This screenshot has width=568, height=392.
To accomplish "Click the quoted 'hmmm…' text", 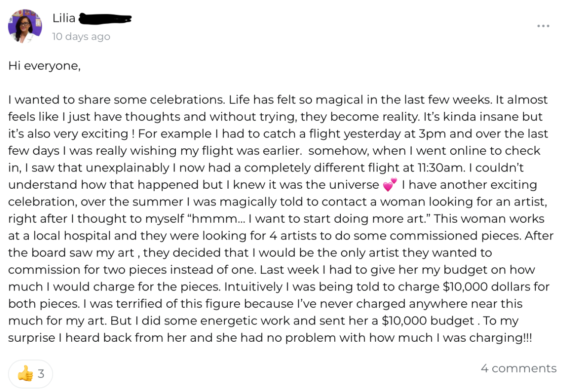I will click(218, 219).
